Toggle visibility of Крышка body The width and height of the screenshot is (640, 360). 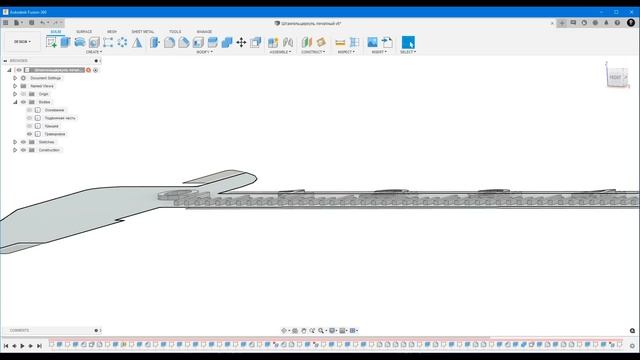tap(29, 126)
